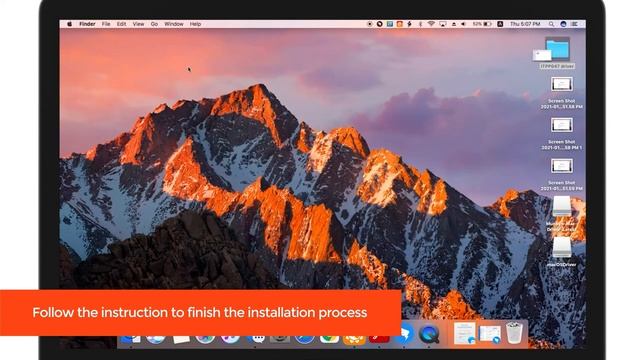This screenshot has height=360, width=640.
Task: Open the Apple menu
Action: tap(69, 24)
